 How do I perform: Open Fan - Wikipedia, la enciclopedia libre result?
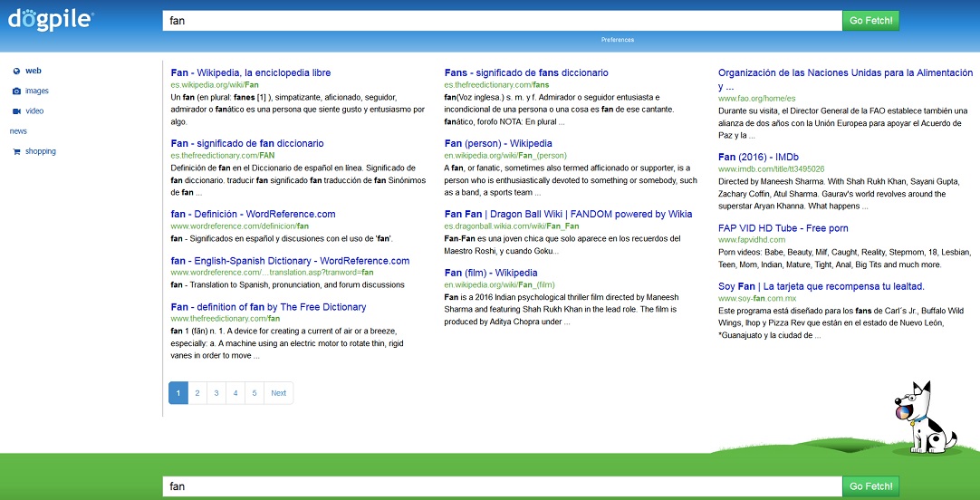pyautogui.click(x=251, y=72)
